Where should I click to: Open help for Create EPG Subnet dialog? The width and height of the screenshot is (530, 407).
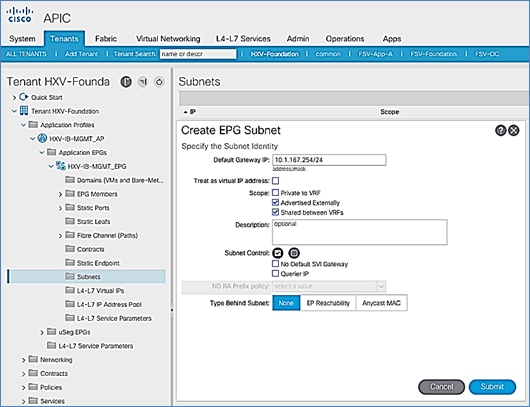pyautogui.click(x=501, y=130)
